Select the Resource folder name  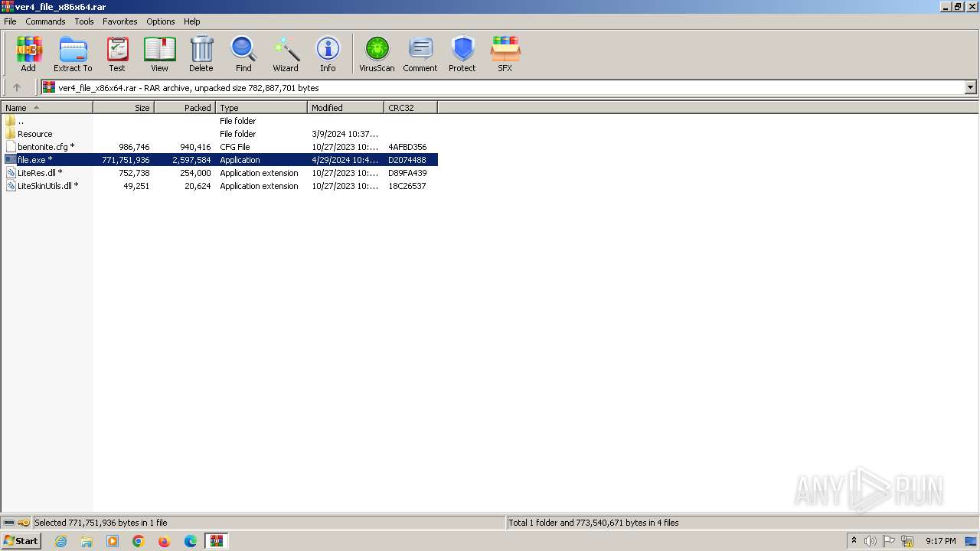35,134
